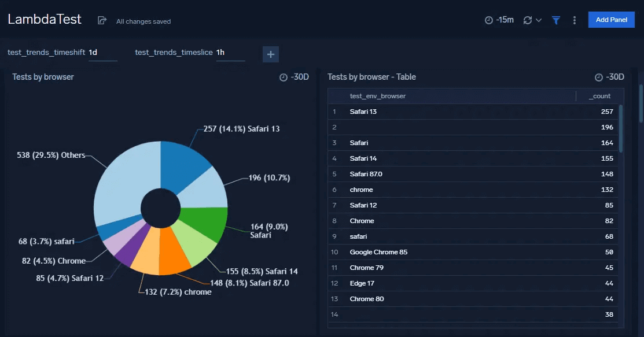Edit the test_trends_timeslice value 1h
The width and height of the screenshot is (644, 337).
(x=231, y=51)
